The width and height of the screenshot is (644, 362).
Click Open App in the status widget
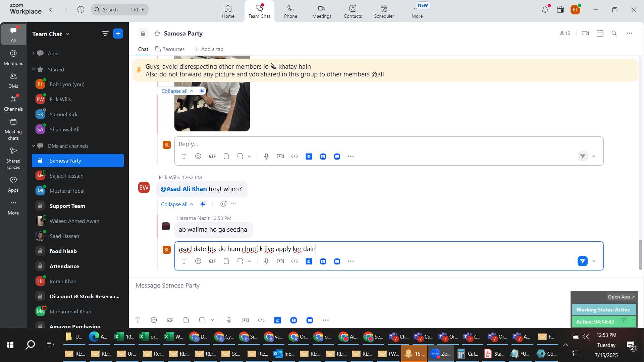tap(621, 297)
